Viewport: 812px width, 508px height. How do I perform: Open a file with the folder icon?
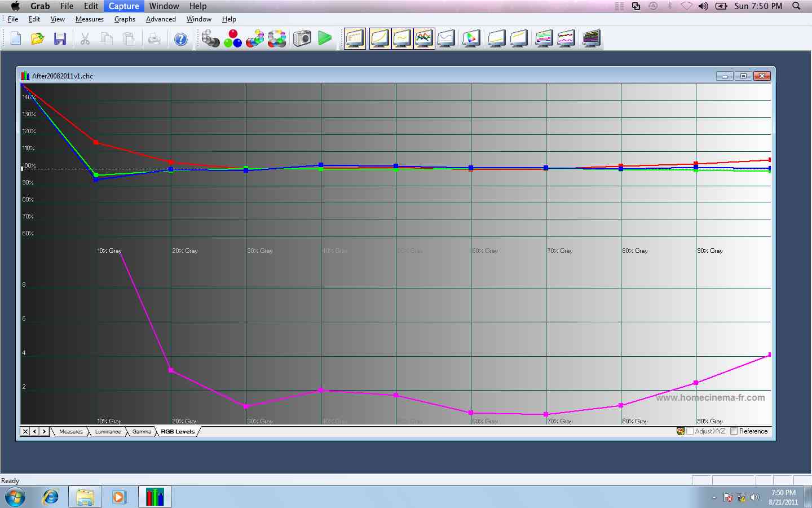pos(38,39)
